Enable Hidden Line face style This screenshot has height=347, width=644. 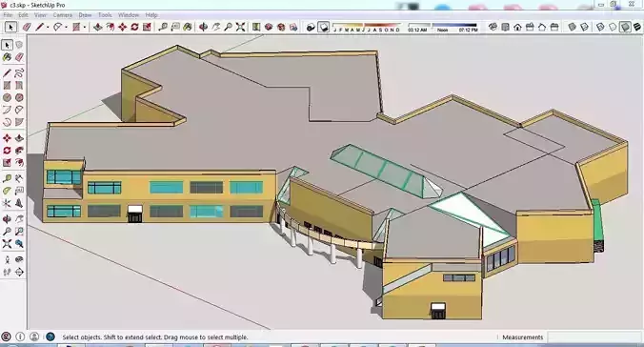click(x=613, y=27)
